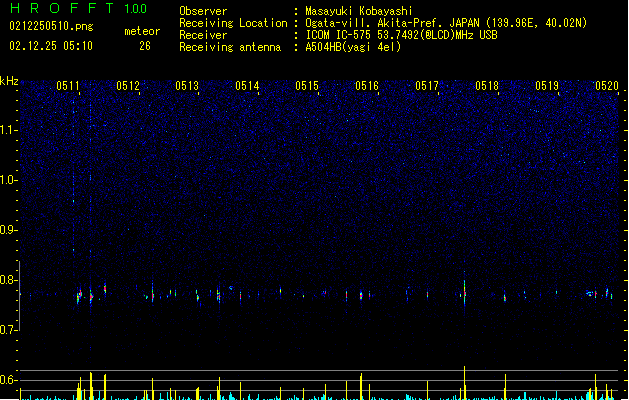Click the 'Receiver' field label

(x=203, y=35)
